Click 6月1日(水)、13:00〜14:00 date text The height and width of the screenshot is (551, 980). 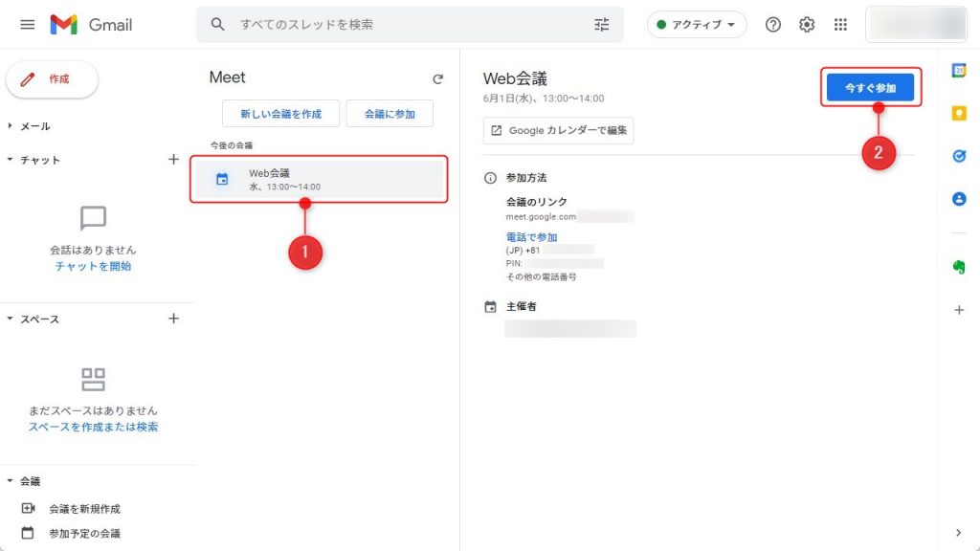click(544, 99)
